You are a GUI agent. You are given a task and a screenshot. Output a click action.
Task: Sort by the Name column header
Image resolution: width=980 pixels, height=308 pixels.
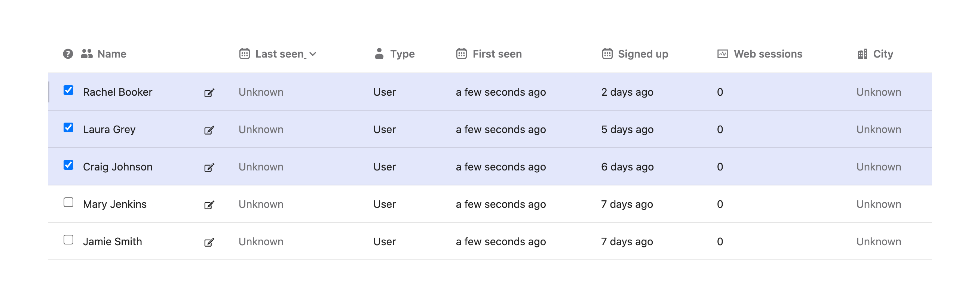111,54
